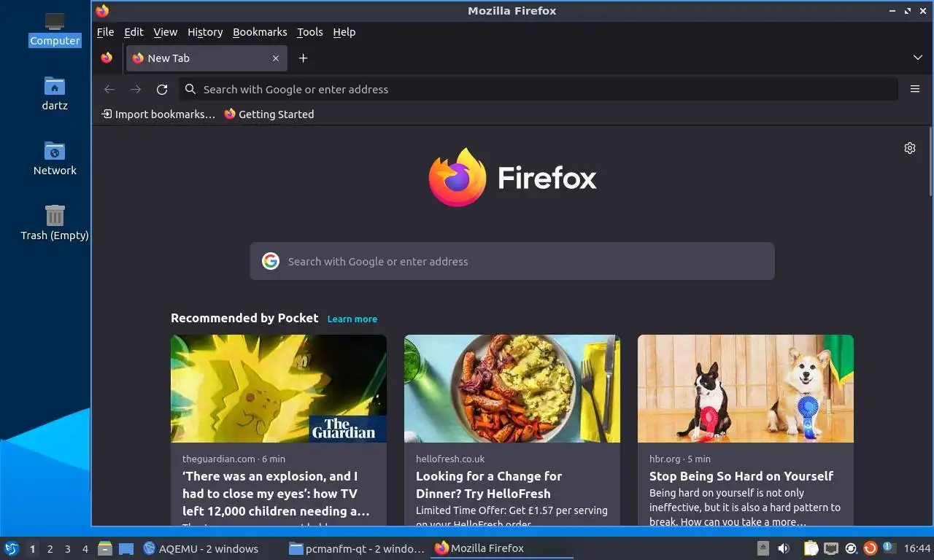Select the Trash (Empty) desktop icon
The width and height of the screenshot is (934, 560).
55,222
